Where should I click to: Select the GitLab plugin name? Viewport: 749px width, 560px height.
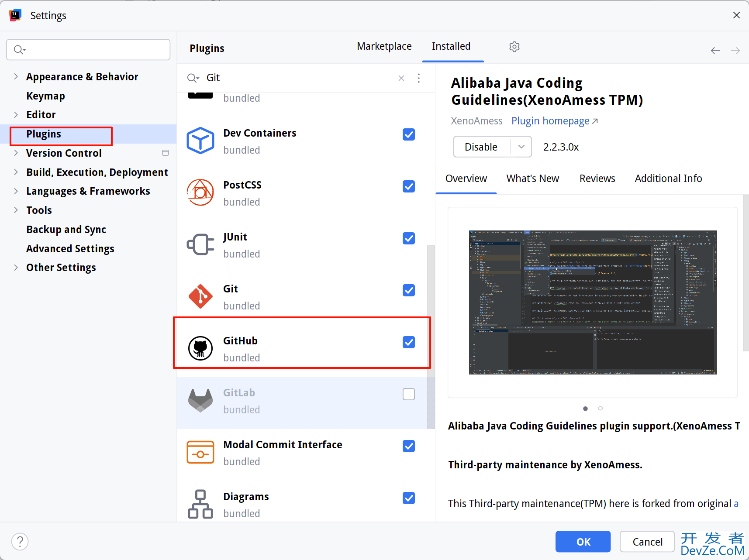pyautogui.click(x=239, y=393)
